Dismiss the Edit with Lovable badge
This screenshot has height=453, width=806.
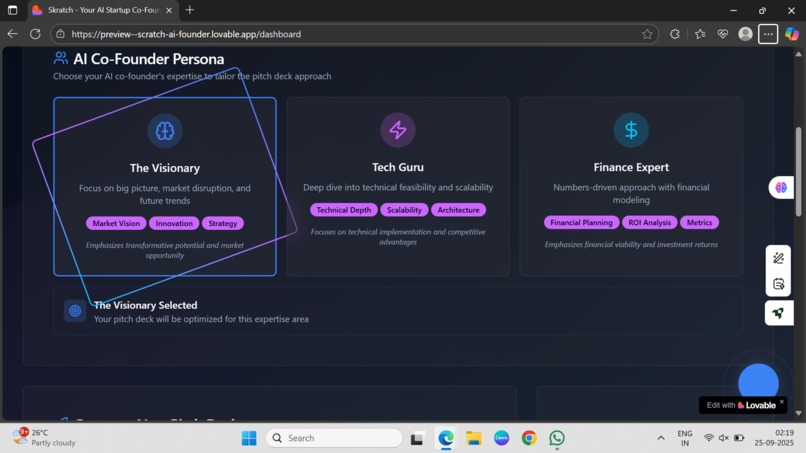point(782,402)
